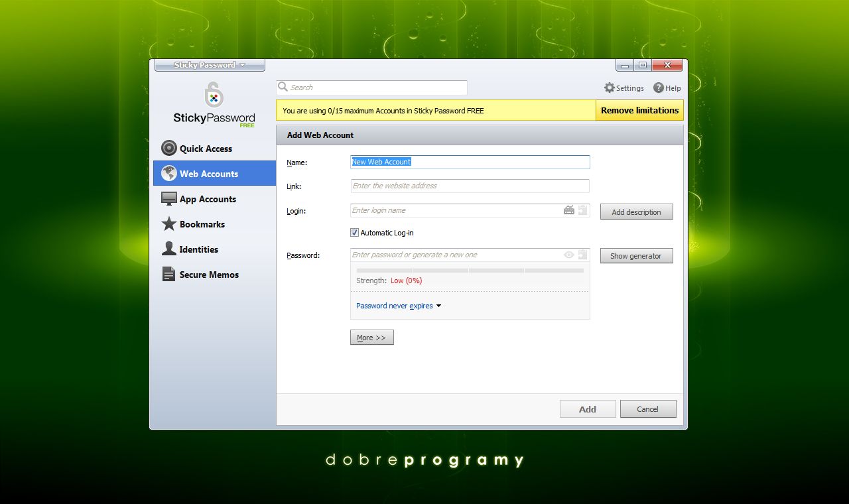Click the Bookmarks star icon
849x504 pixels.
[169, 223]
